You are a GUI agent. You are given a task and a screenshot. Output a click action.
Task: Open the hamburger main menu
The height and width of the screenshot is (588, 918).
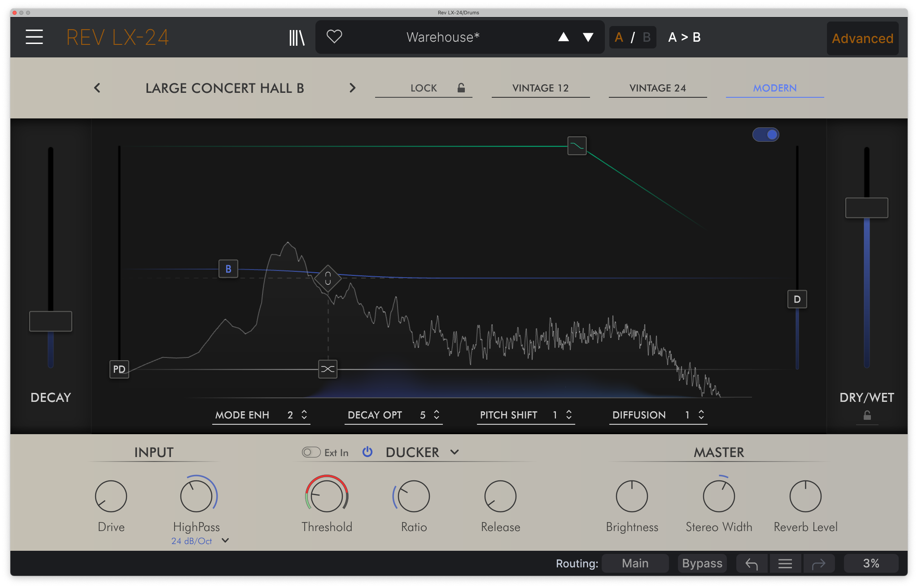(x=34, y=37)
